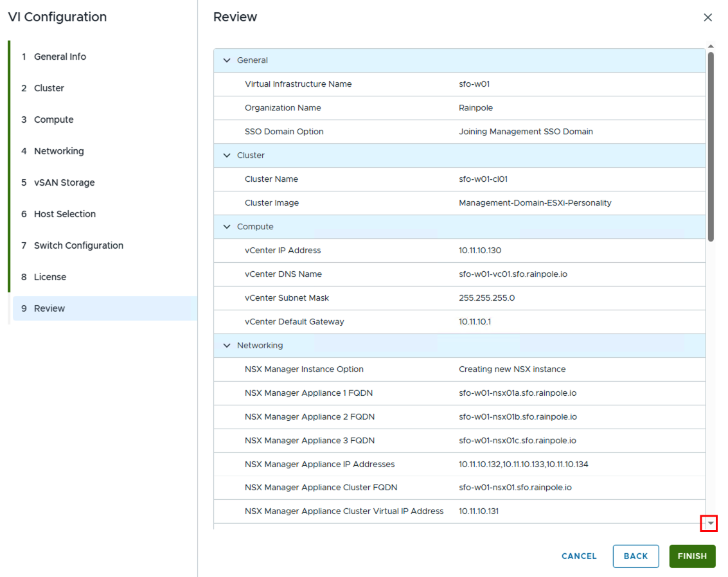Click the Back button
Image resolution: width=728 pixels, height=577 pixels.
point(635,556)
